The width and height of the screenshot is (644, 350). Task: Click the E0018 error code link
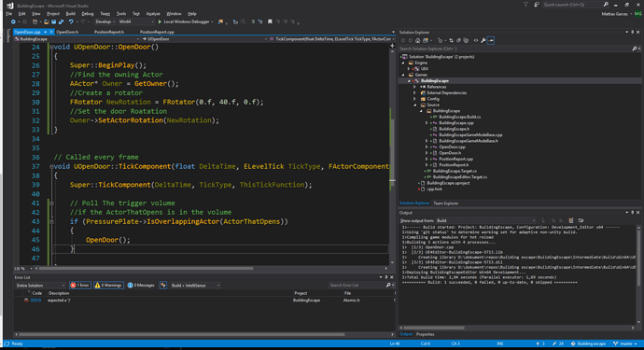[x=35, y=301]
